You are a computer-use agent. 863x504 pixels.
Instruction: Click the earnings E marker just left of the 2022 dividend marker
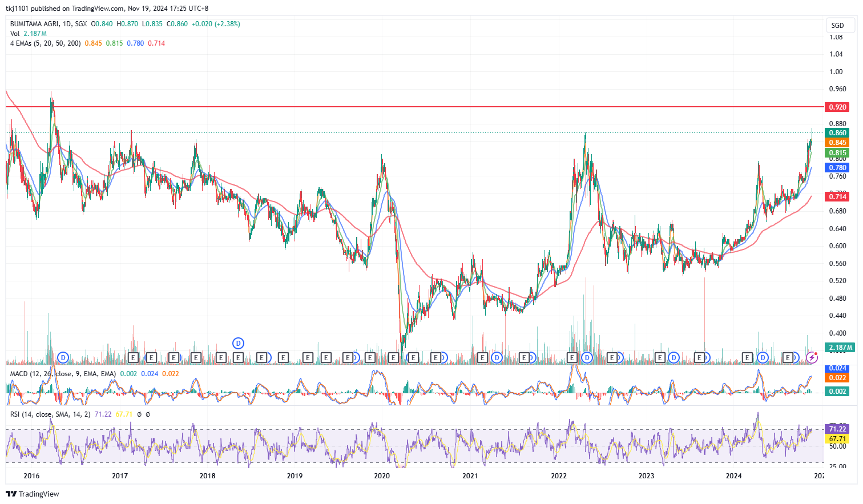pyautogui.click(x=572, y=357)
